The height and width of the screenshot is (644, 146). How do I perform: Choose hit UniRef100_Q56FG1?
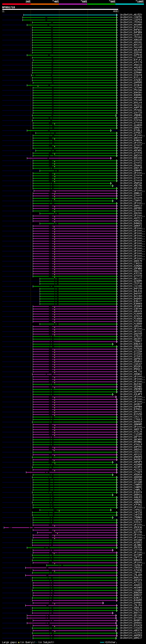coord(131,148)
